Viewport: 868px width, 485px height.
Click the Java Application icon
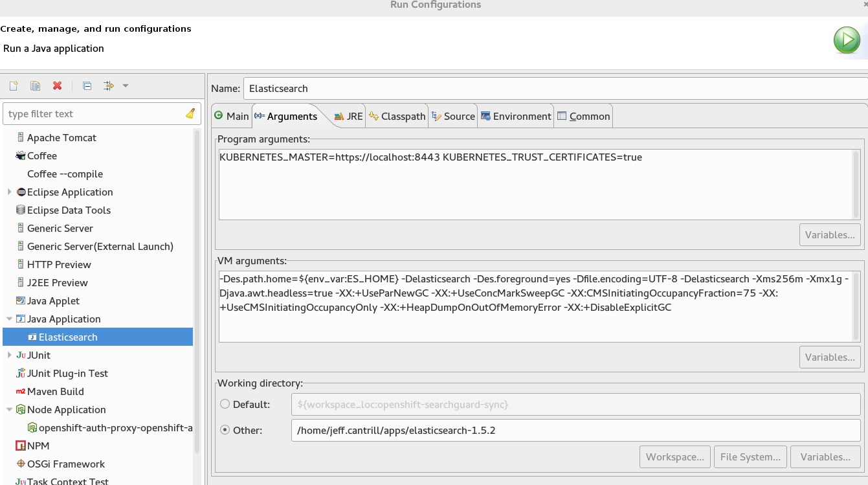(x=21, y=319)
